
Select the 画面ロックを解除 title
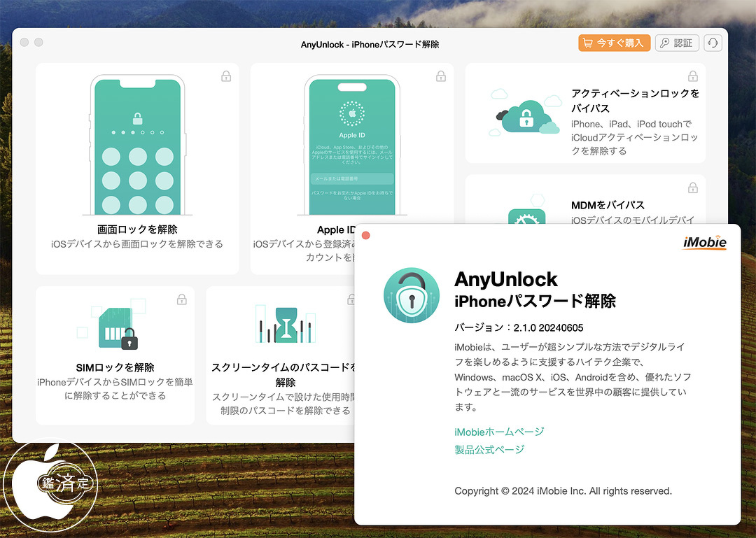coord(137,229)
